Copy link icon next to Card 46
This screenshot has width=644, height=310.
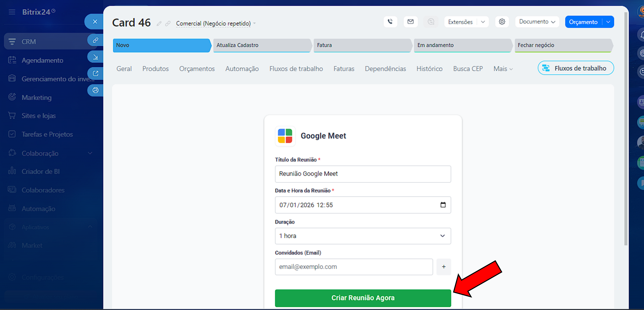[x=168, y=24]
